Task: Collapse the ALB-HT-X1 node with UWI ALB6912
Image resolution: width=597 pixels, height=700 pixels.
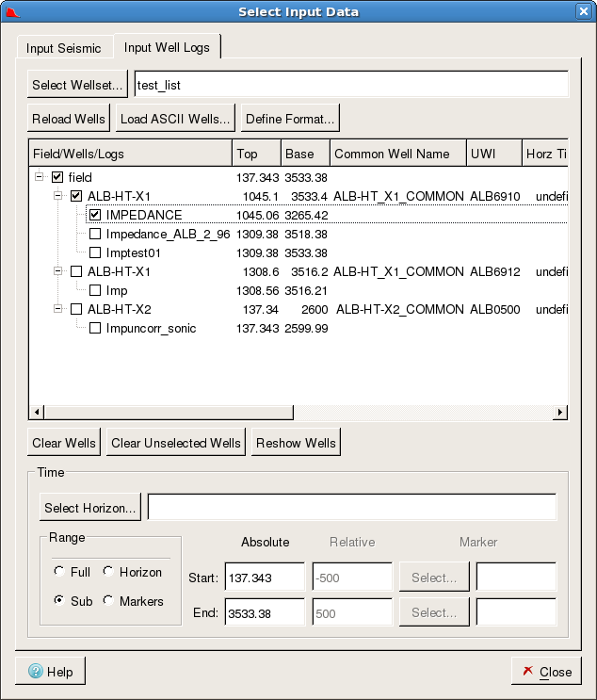Action: 57,271
